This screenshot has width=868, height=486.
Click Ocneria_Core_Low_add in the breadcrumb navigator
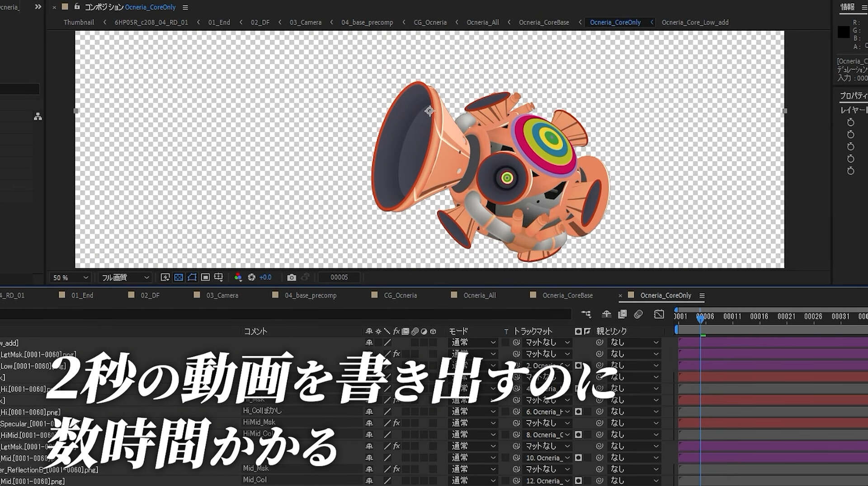coord(695,22)
